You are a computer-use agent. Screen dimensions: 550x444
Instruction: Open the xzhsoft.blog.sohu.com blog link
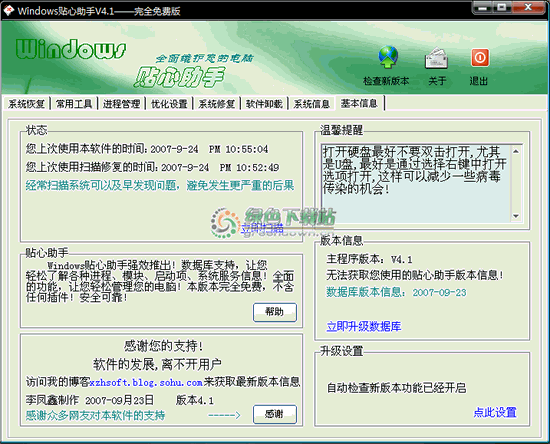[146, 382]
